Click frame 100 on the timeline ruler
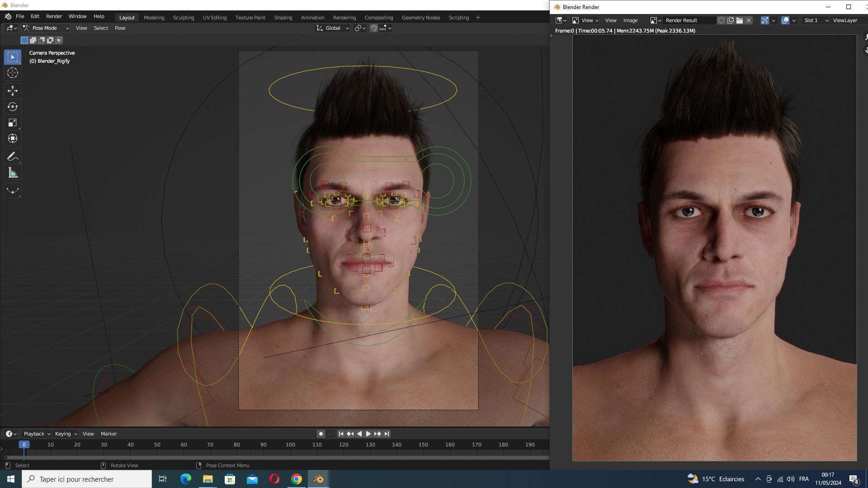 pyautogui.click(x=290, y=445)
